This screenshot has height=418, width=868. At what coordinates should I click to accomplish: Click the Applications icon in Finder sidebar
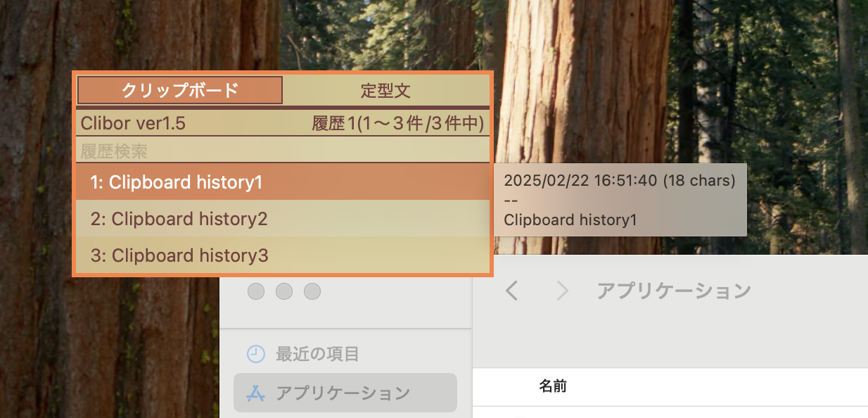pos(255,393)
